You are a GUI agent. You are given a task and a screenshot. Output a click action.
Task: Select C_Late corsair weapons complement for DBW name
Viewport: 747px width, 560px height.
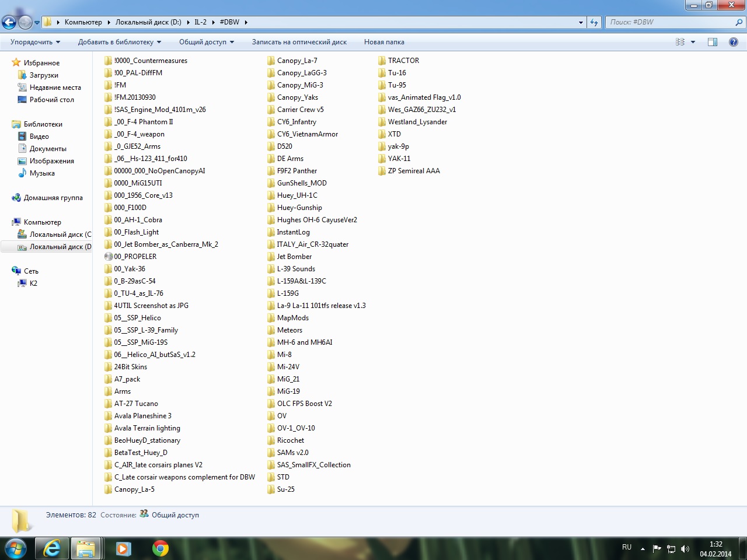(185, 477)
